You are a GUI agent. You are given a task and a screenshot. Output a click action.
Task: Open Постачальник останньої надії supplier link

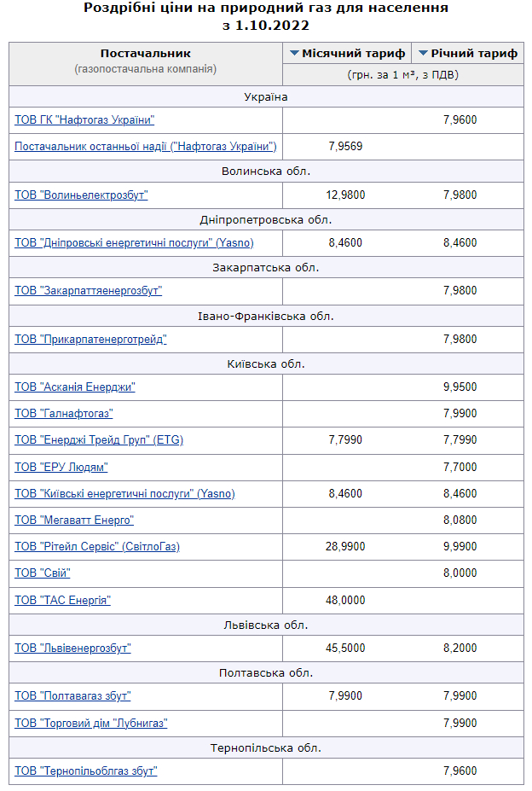click(x=145, y=146)
